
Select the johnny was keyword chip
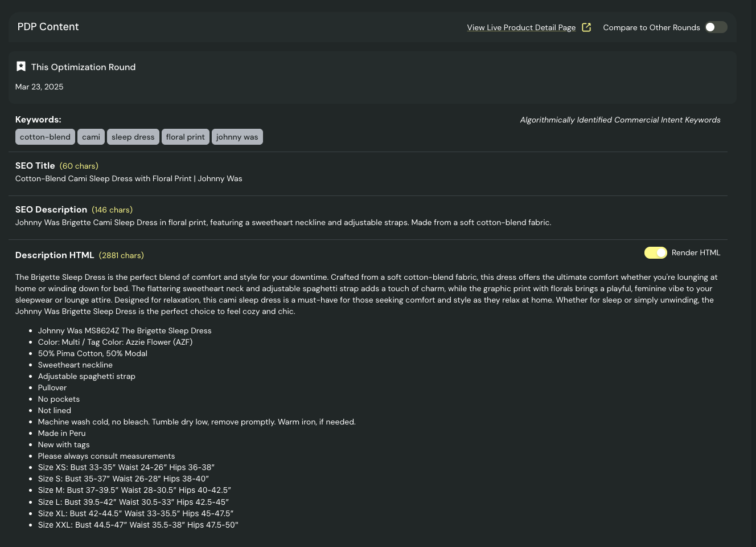(237, 137)
